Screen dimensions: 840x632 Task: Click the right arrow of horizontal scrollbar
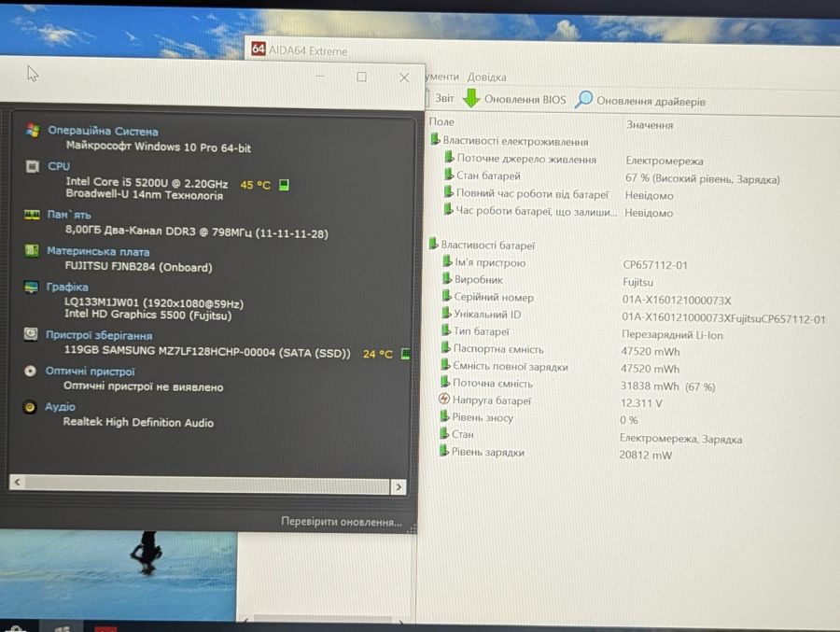(x=398, y=486)
